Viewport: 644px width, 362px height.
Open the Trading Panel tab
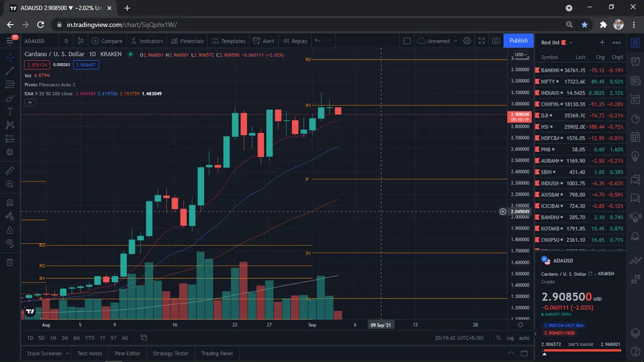tap(217, 353)
